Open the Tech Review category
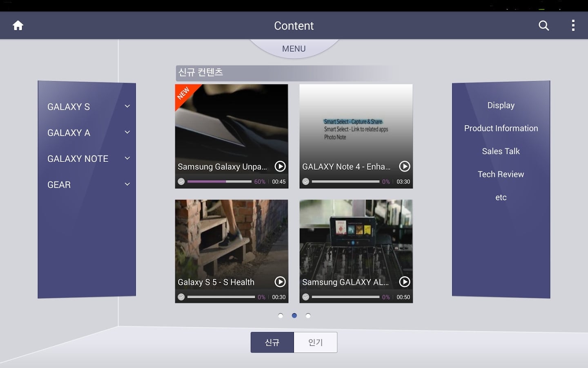The height and width of the screenshot is (368, 588). [501, 174]
